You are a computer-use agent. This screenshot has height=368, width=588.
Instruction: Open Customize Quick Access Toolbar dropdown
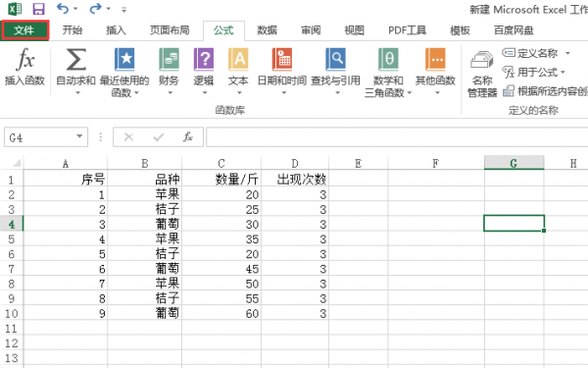(123, 10)
